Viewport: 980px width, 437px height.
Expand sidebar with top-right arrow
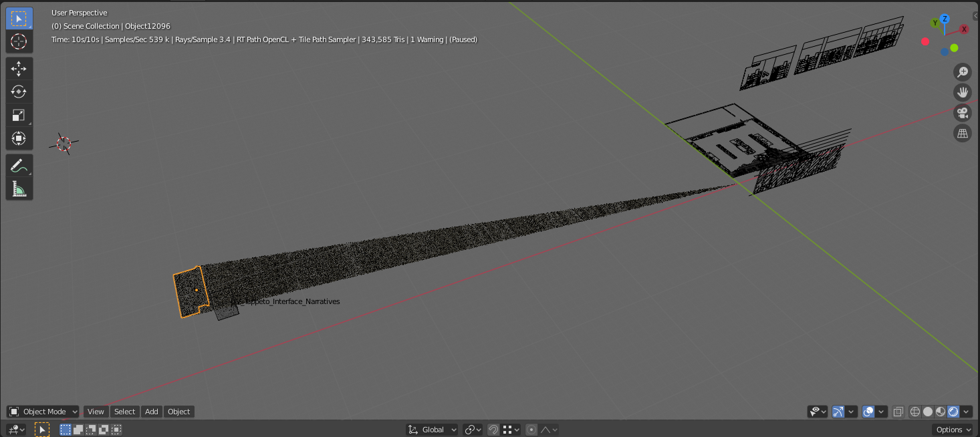point(975,15)
